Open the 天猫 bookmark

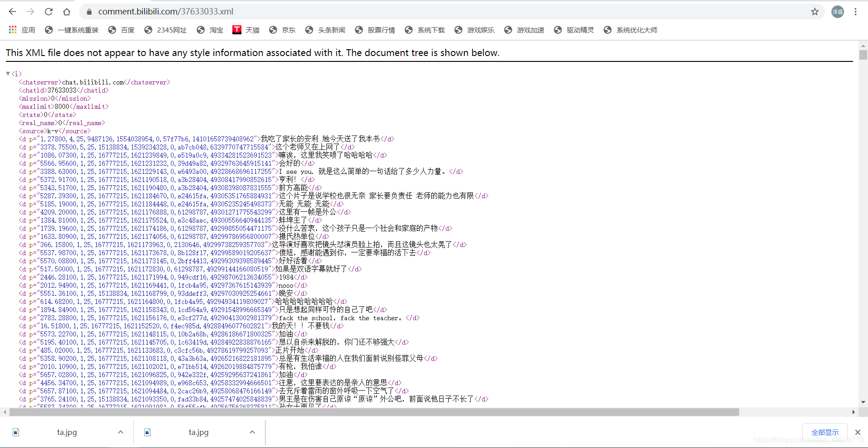[246, 30]
